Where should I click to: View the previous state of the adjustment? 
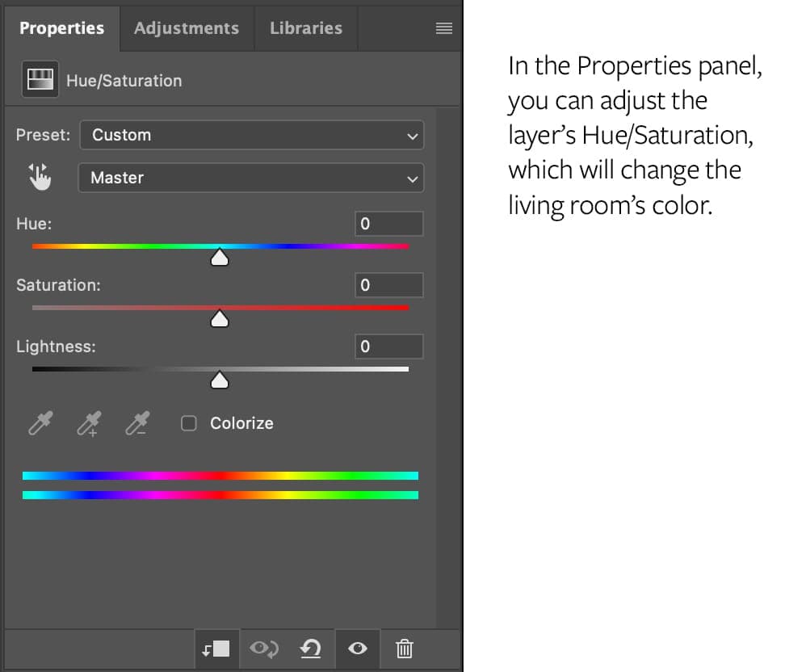point(263,649)
